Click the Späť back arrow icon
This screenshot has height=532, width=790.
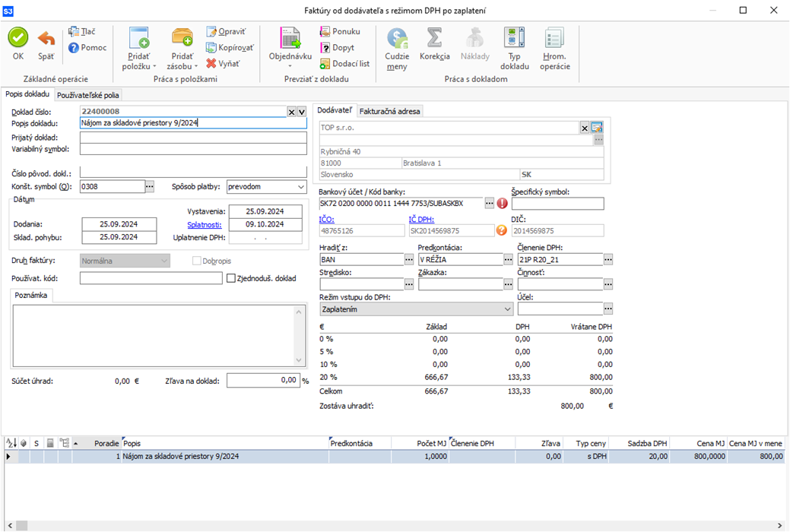46,39
